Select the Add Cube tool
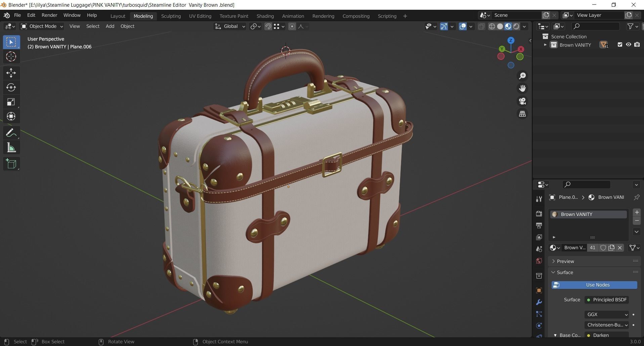This screenshot has height=346, width=644. (11, 164)
